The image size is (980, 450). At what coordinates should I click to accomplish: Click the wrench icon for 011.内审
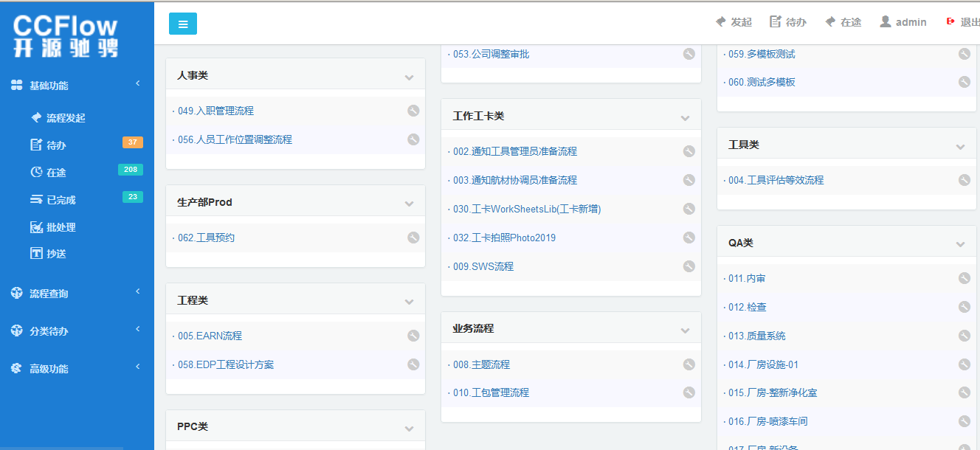965,278
